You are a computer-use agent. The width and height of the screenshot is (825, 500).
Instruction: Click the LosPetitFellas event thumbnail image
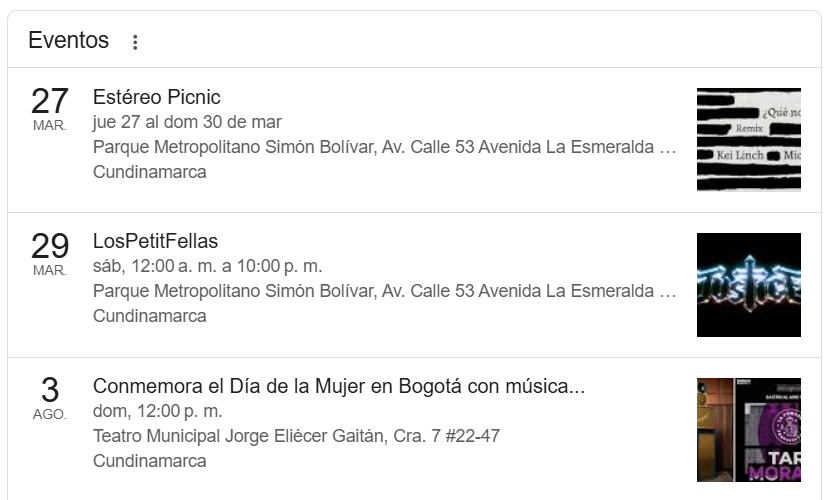point(748,285)
